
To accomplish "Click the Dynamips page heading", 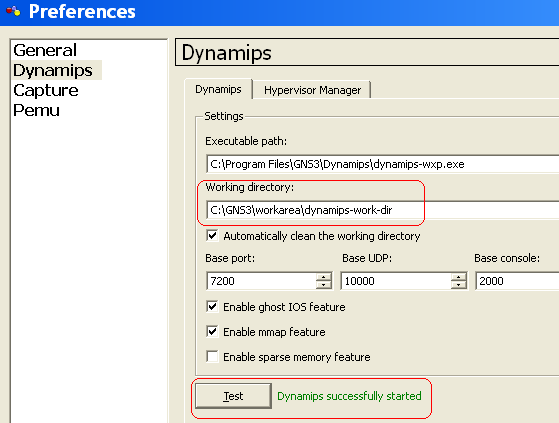I will point(227,53).
